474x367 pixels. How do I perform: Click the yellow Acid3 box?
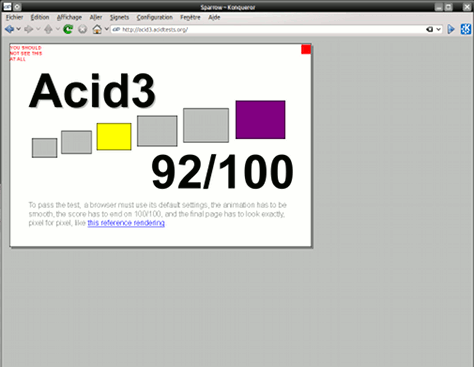114,137
